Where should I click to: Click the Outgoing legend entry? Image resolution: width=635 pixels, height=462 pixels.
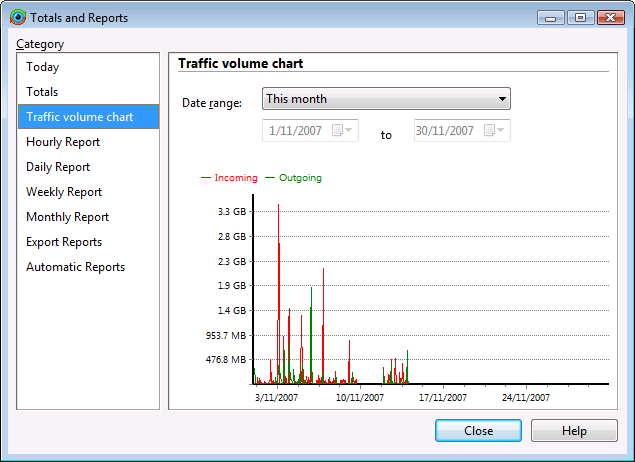[x=293, y=178]
